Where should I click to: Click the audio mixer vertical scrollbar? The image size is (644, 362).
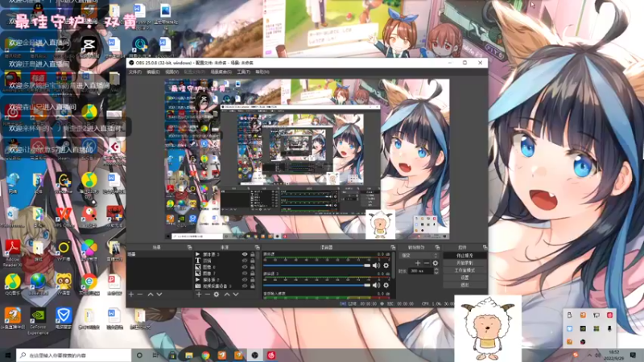click(394, 265)
